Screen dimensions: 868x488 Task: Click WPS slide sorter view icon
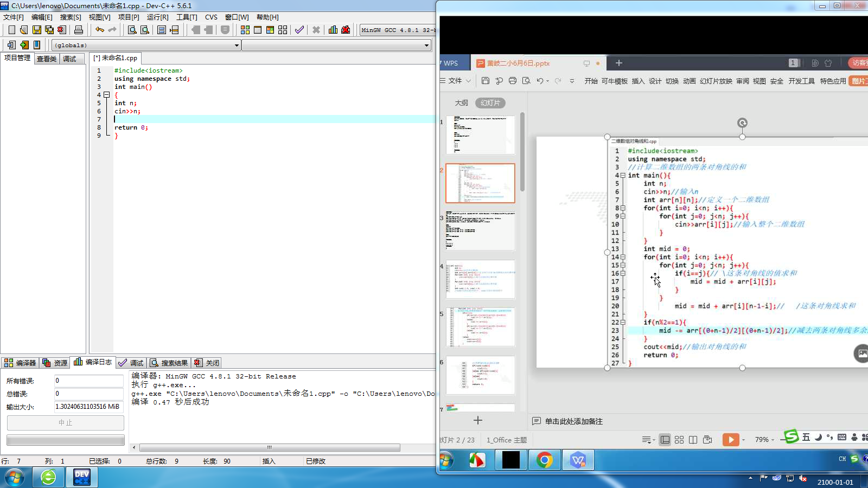(x=679, y=440)
